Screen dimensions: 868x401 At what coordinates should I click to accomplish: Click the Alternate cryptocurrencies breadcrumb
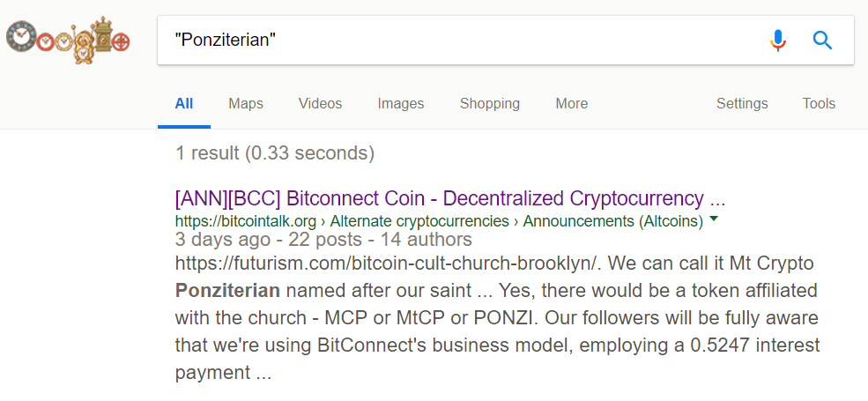tap(419, 221)
